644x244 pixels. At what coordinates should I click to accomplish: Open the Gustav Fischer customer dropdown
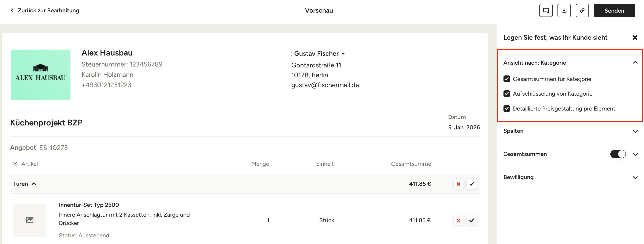tap(343, 54)
